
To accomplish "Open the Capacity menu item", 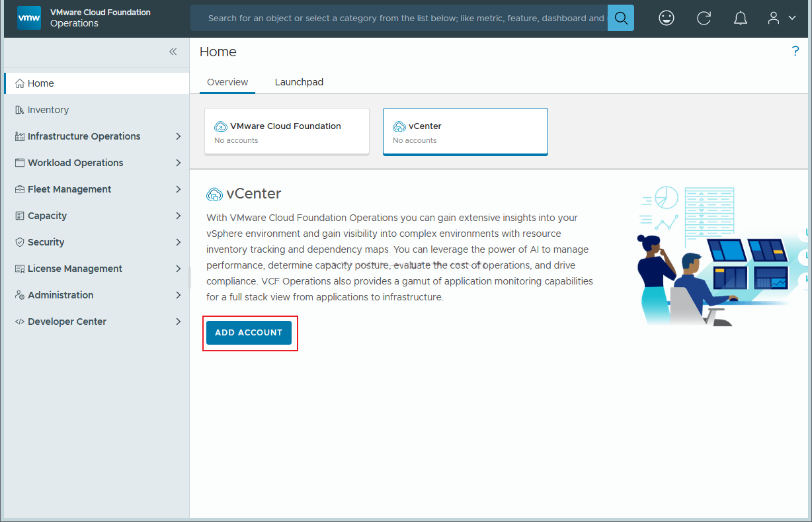I will [x=47, y=216].
